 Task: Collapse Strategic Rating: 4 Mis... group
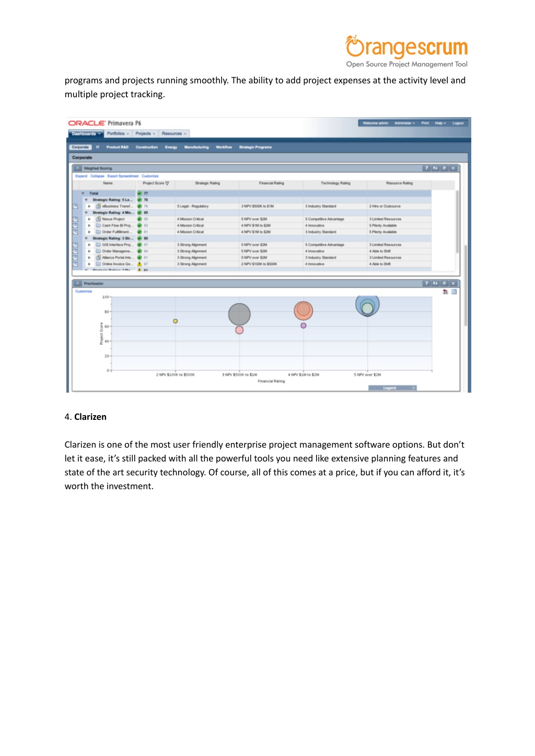click(x=86, y=213)
